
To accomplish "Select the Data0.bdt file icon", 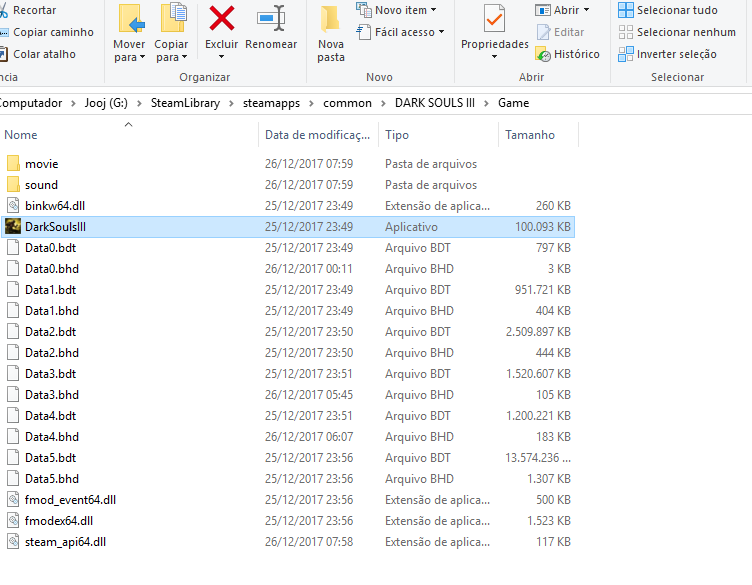I will point(13,247).
